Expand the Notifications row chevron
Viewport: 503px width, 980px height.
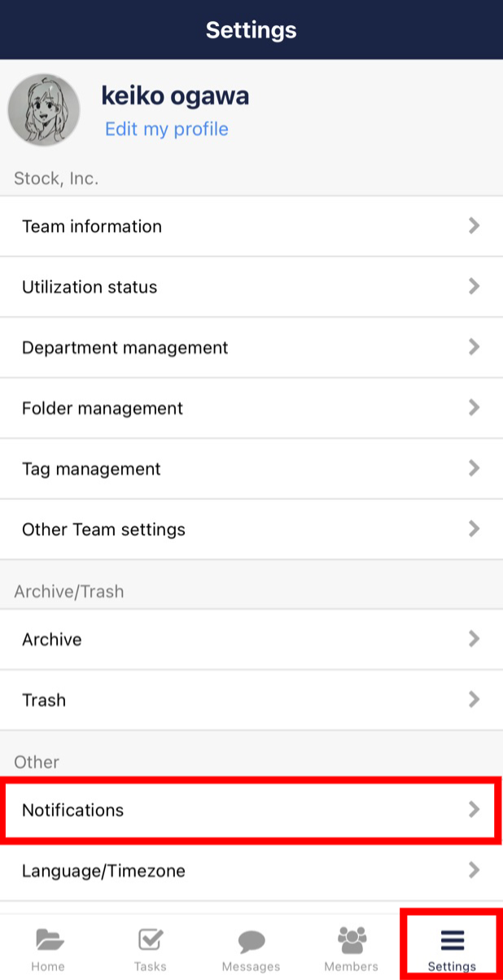click(x=475, y=810)
